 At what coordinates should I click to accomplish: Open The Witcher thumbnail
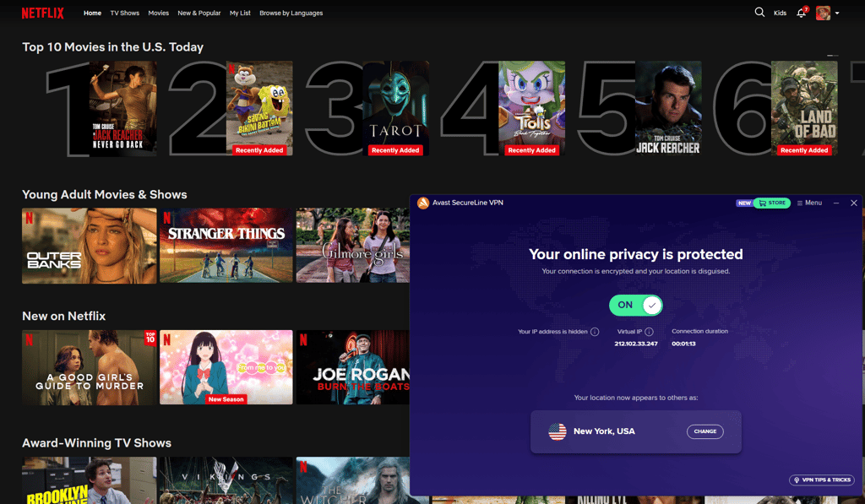coord(352,480)
